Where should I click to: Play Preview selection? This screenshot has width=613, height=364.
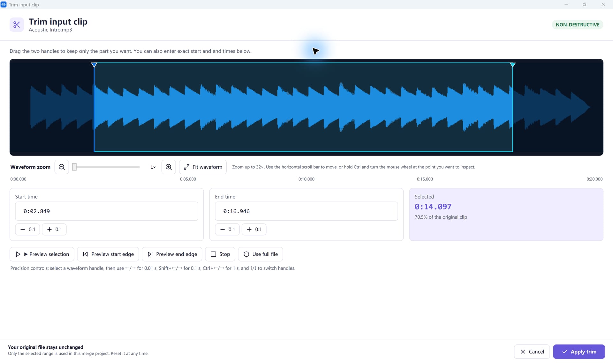point(42,254)
